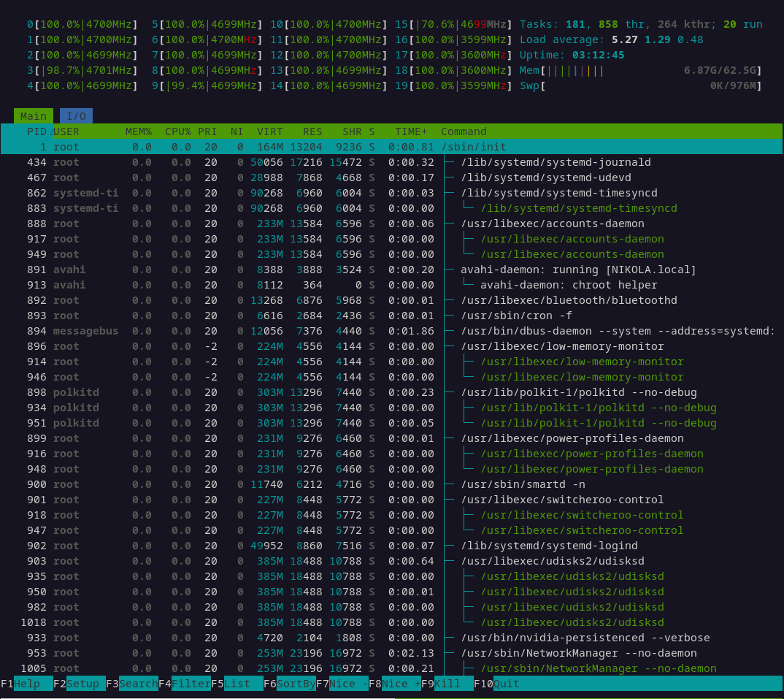Sort by the SHR column header

(352, 131)
